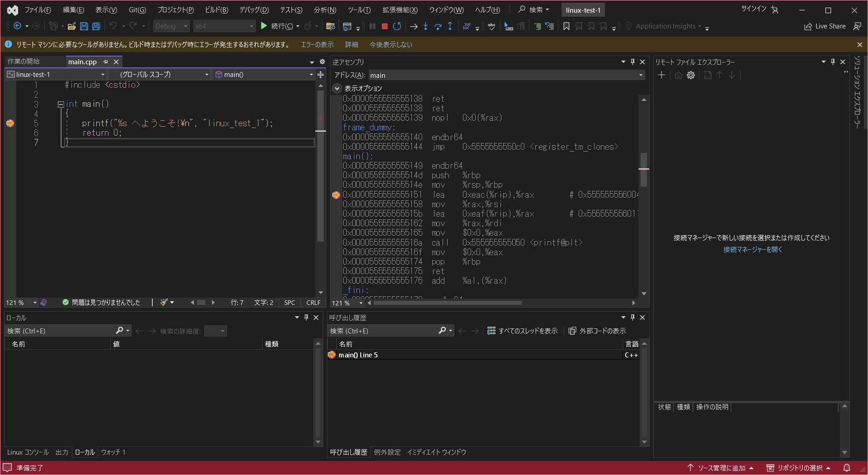Stop the debugging session
The width and height of the screenshot is (868, 475).
[385, 26]
